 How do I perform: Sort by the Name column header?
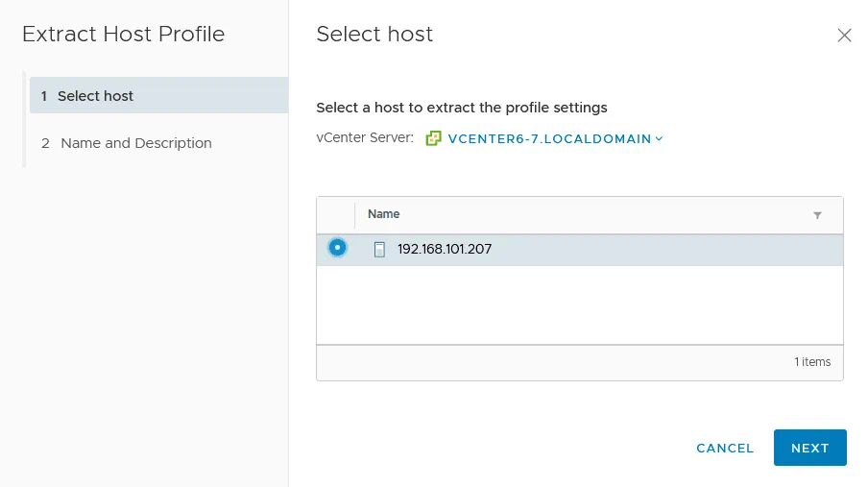(x=384, y=214)
